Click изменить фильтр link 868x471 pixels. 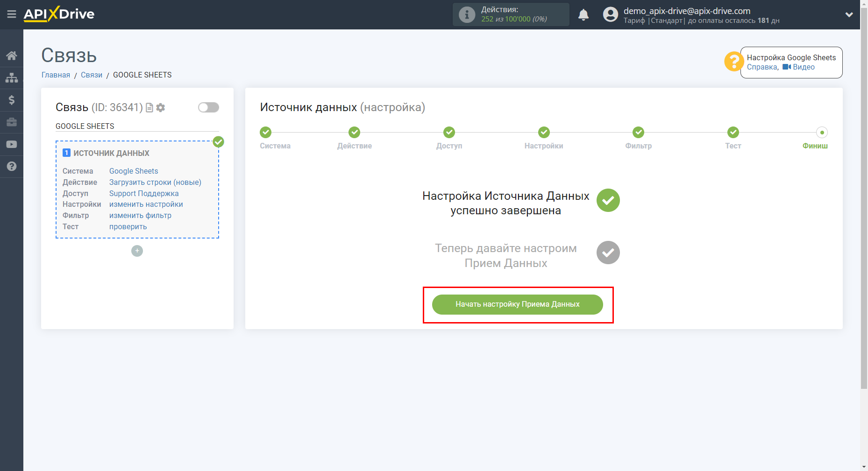point(140,216)
